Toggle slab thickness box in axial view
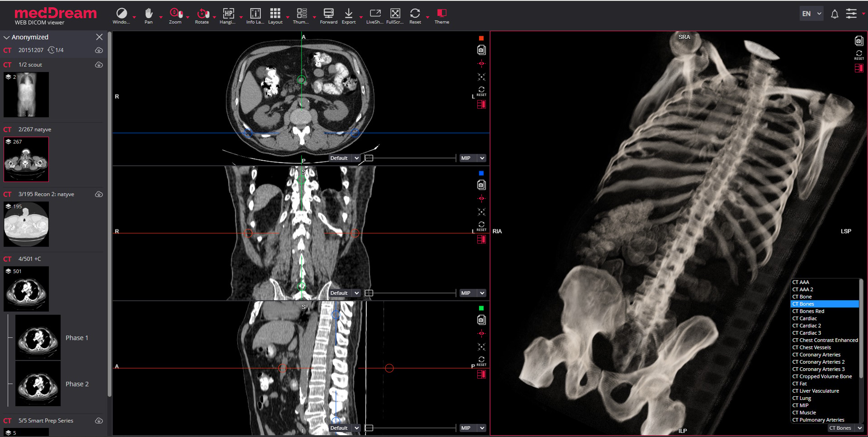 369,158
